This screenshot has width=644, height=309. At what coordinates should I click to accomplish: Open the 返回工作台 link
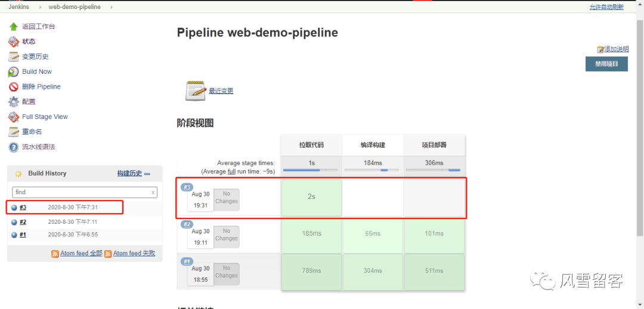point(39,27)
